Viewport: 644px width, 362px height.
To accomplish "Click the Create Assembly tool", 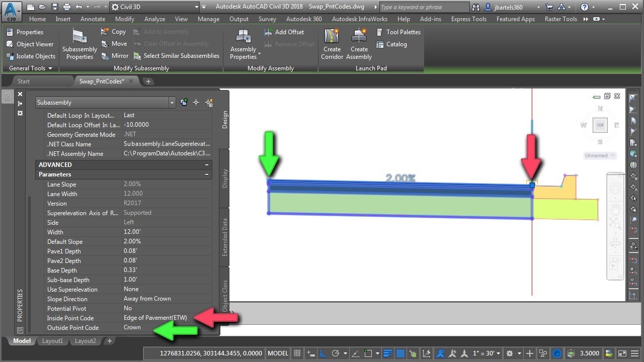I will pyautogui.click(x=359, y=44).
